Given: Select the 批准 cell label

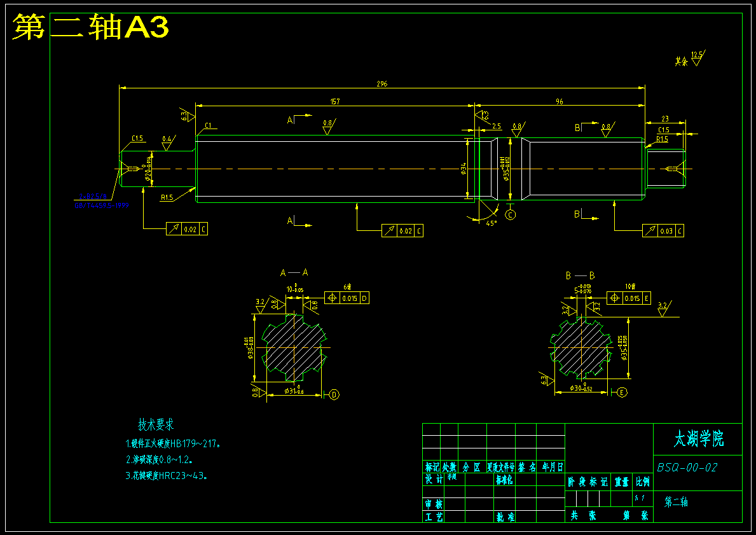Looking at the screenshot, I should tap(505, 517).
